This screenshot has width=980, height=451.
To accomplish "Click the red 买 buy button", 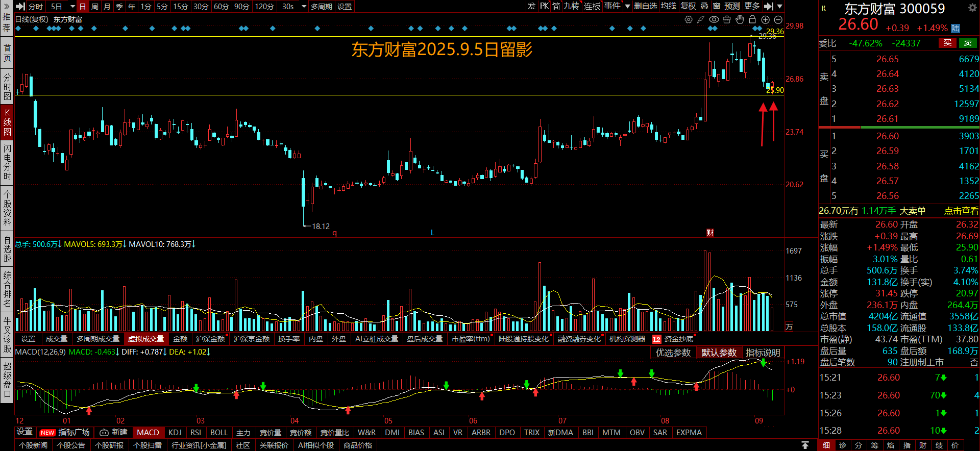I will point(947,43).
